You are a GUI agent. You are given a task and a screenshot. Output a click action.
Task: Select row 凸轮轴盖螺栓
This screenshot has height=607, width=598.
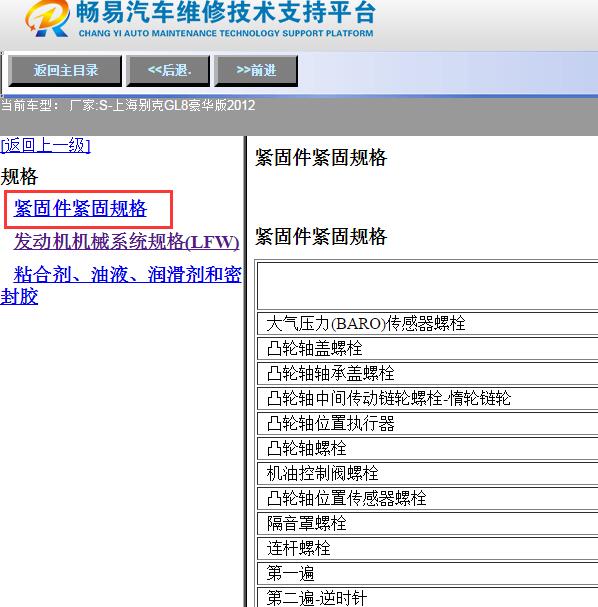point(427,348)
